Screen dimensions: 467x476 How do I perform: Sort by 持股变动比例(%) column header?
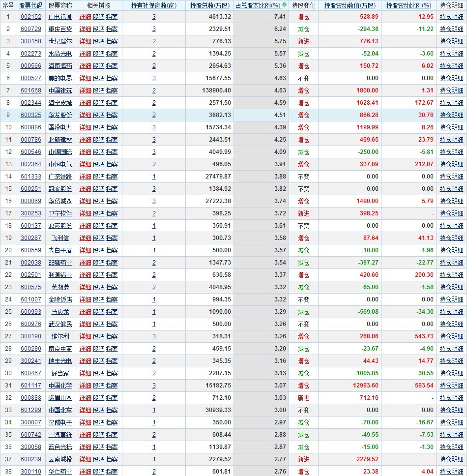click(409, 5)
